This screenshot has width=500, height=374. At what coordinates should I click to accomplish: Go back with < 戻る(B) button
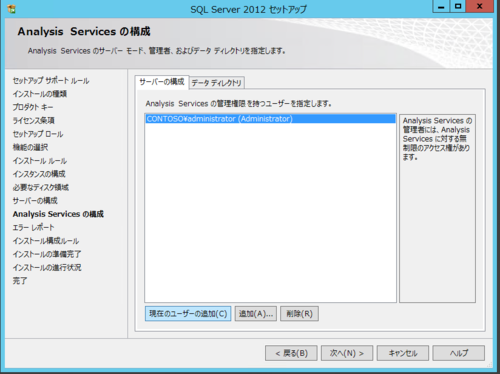tap(291, 353)
